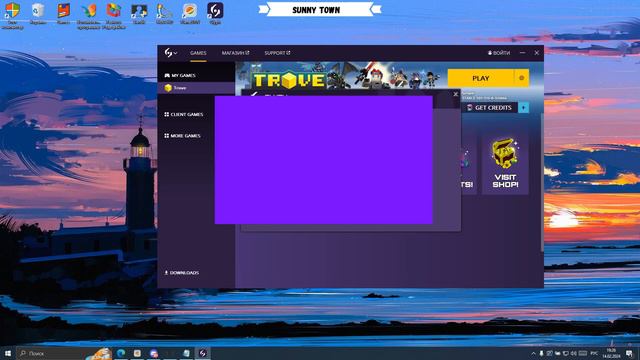Click the Trove banner logo

click(289, 80)
